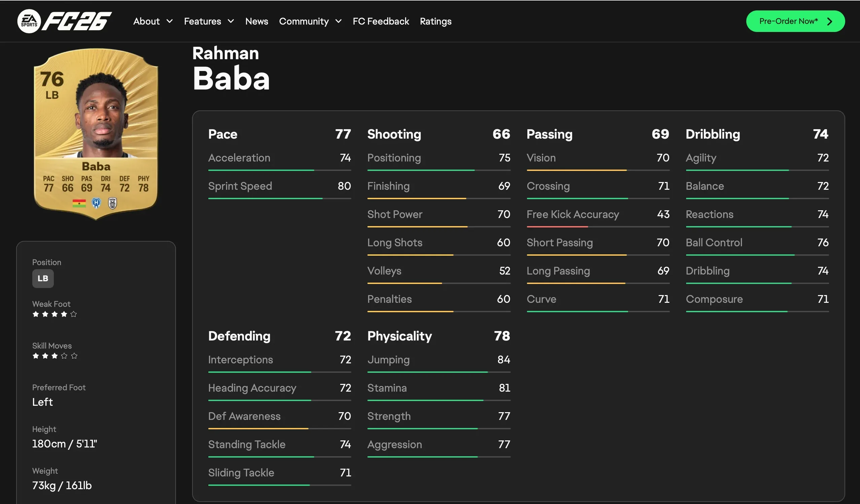Viewport: 860px width, 504px height.
Task: Click the Sprint Speed stat bar
Action: (x=280, y=198)
